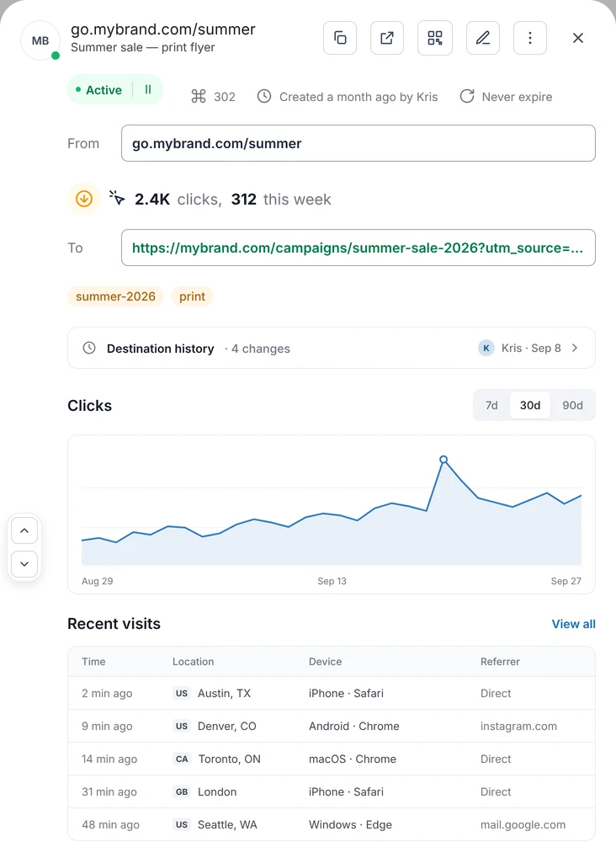Select the summer-2026 tag

(115, 296)
